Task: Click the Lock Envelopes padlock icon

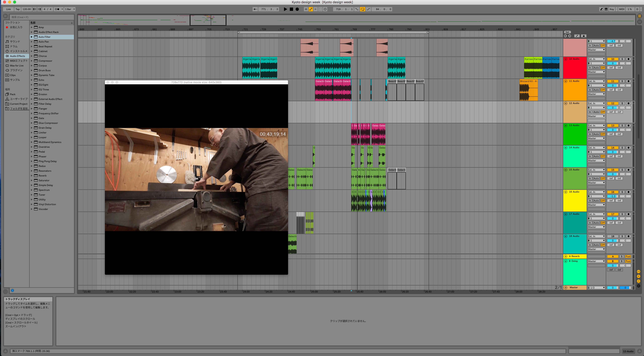Action: [x=584, y=36]
